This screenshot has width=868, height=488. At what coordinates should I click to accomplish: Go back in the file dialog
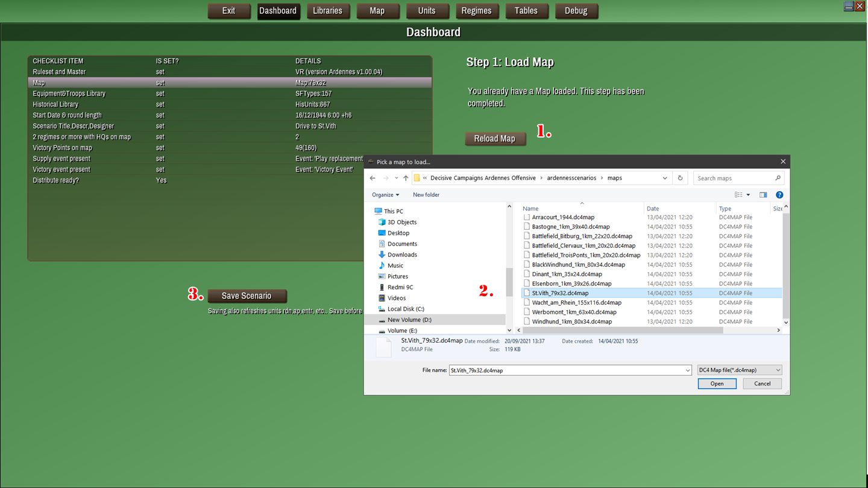(373, 178)
